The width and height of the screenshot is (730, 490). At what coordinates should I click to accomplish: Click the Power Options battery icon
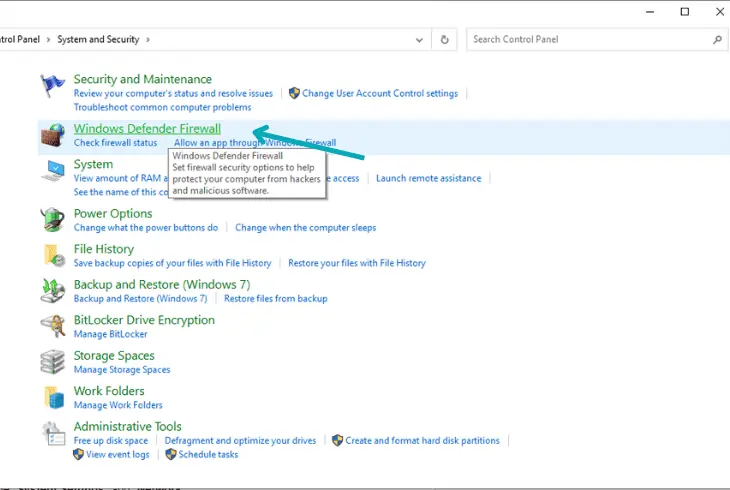(x=53, y=220)
